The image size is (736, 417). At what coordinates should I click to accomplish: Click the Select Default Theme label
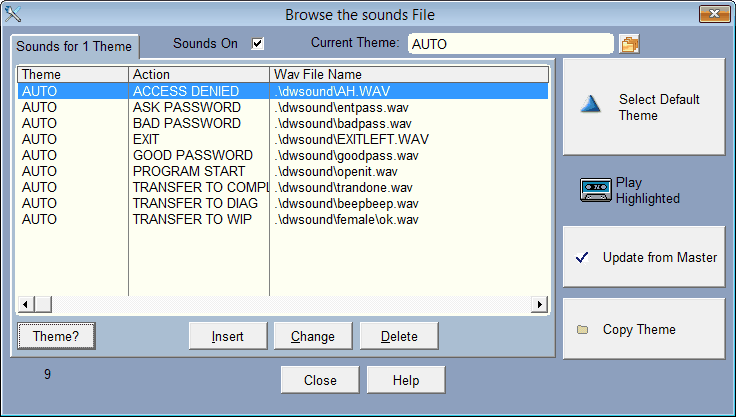pyautogui.click(x=659, y=108)
